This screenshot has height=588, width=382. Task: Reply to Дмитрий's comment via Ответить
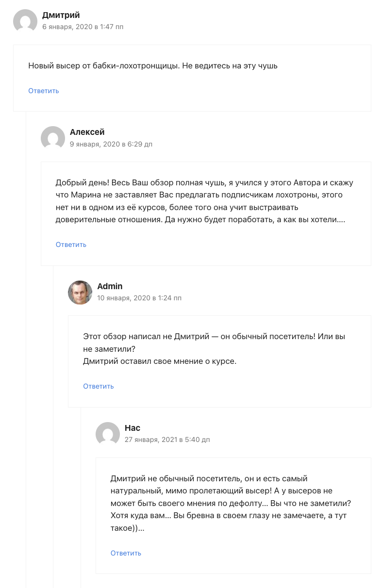tap(44, 91)
